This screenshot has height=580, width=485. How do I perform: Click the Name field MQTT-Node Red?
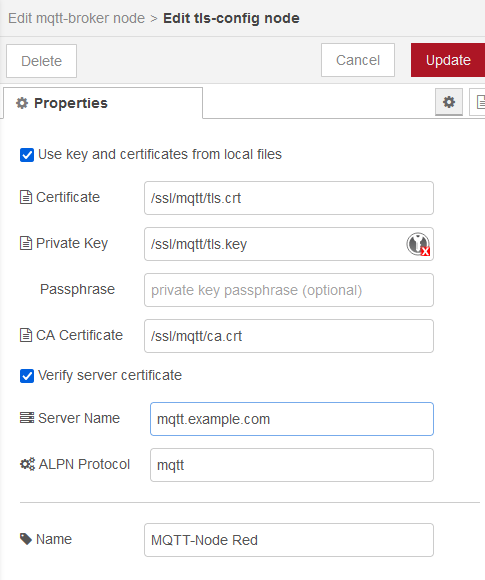(x=289, y=540)
